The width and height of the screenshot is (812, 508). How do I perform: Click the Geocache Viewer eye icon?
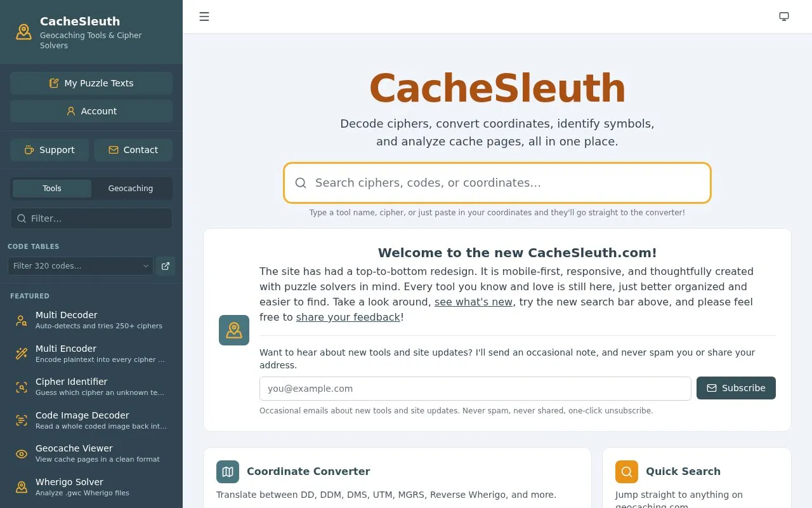pos(22,454)
